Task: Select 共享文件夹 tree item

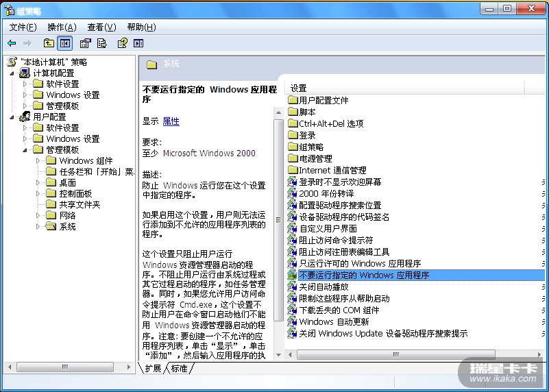Action: coord(80,204)
